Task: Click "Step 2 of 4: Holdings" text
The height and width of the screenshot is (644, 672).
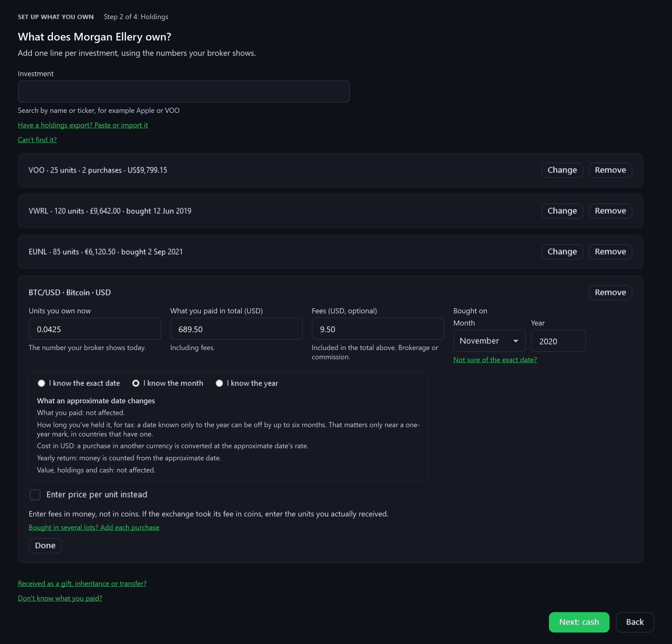Action: click(136, 17)
